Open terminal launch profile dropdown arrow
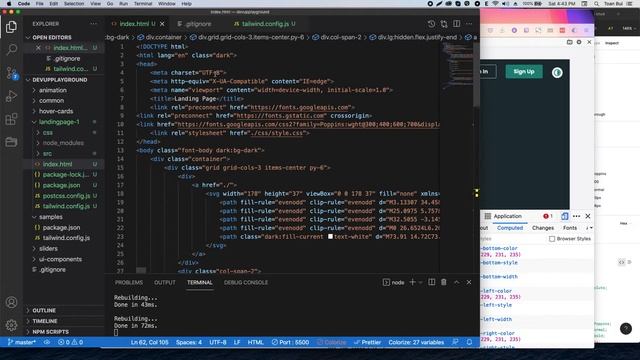The width and height of the screenshot is (640, 360). tap(420, 282)
